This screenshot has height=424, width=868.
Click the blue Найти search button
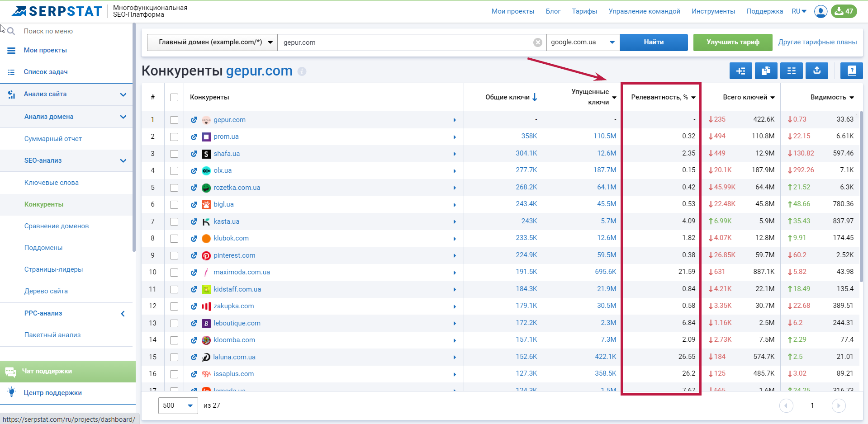(654, 42)
